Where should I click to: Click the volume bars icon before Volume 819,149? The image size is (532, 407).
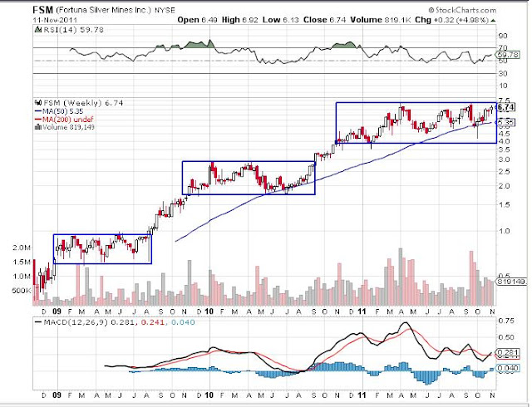[38, 127]
